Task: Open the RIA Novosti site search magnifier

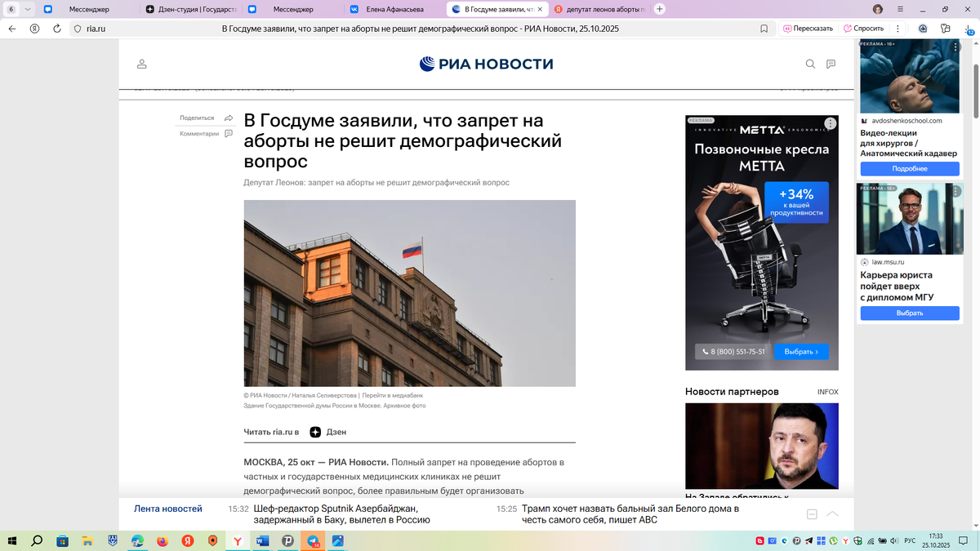Action: point(809,64)
